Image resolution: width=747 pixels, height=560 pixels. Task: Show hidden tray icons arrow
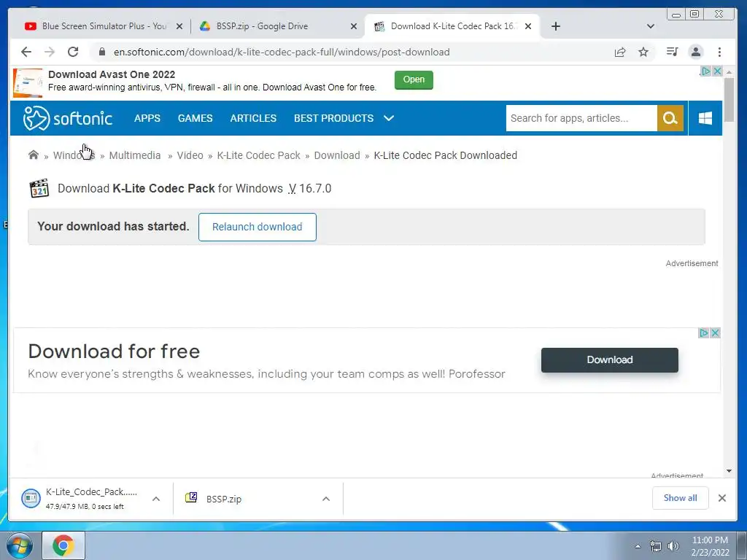[638, 546]
